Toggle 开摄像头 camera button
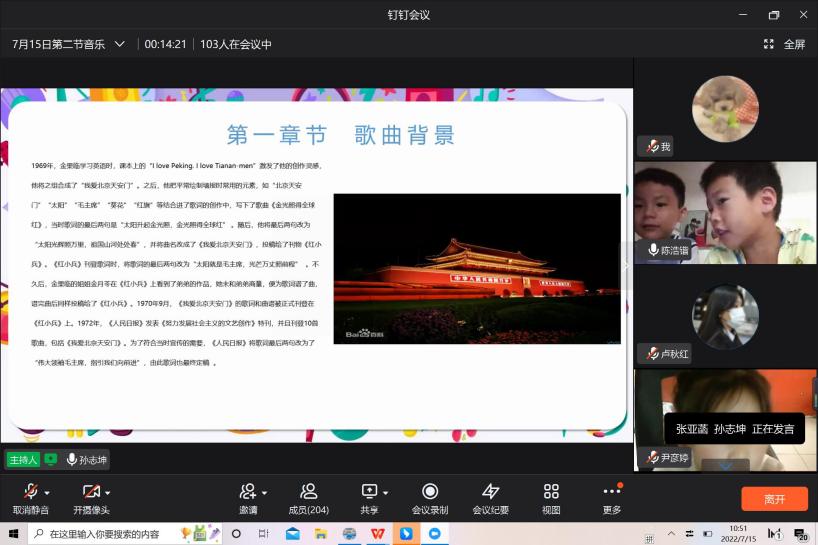 pyautogui.click(x=91, y=492)
